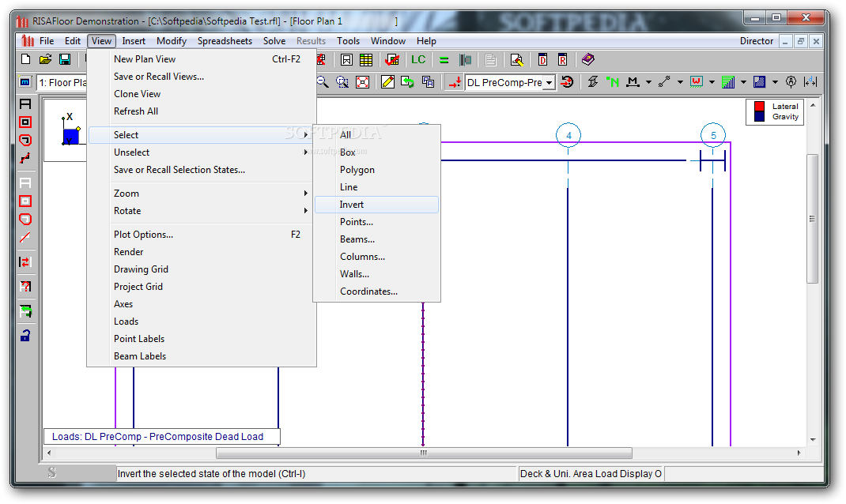The height and width of the screenshot is (504, 846).
Task: Click the yellow pencil edit icon
Action: [x=387, y=82]
